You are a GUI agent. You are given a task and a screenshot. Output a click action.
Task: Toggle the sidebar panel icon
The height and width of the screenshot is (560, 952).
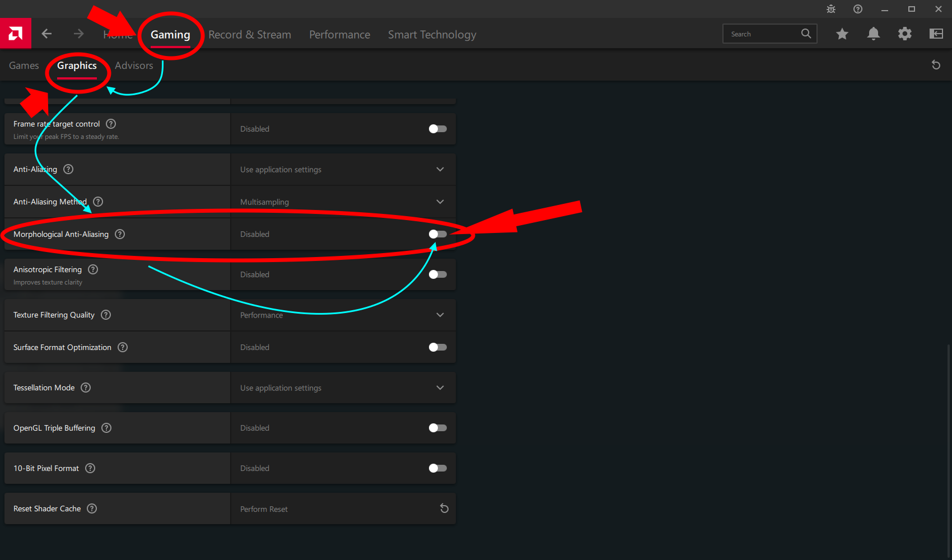pyautogui.click(x=936, y=34)
